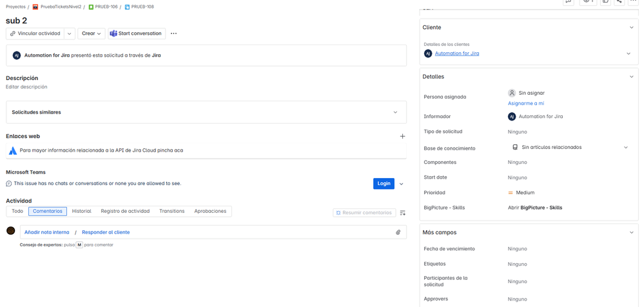Click the link icon on Vincular actividad
The width and height of the screenshot is (644, 307).
pyautogui.click(x=13, y=34)
